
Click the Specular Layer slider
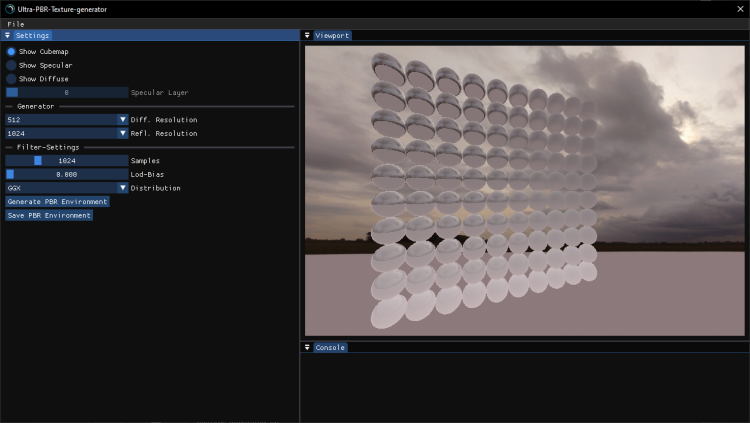click(66, 92)
